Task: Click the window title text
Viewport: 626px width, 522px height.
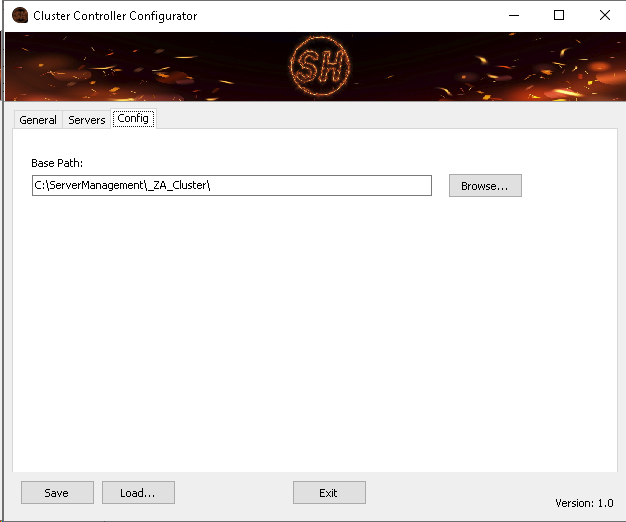Action: point(115,16)
